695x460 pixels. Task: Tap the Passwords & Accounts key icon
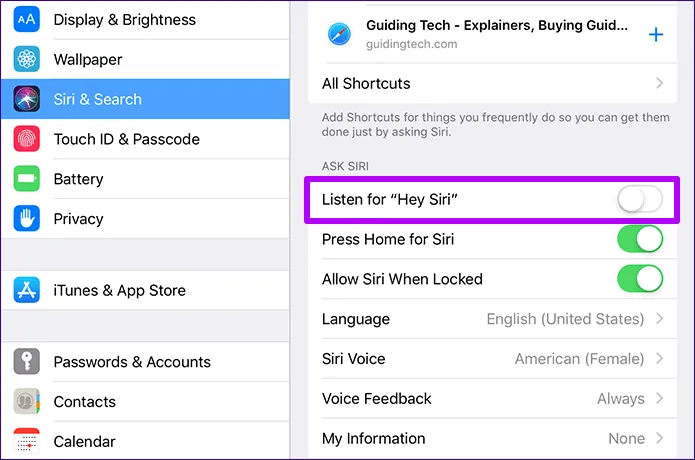(x=27, y=362)
